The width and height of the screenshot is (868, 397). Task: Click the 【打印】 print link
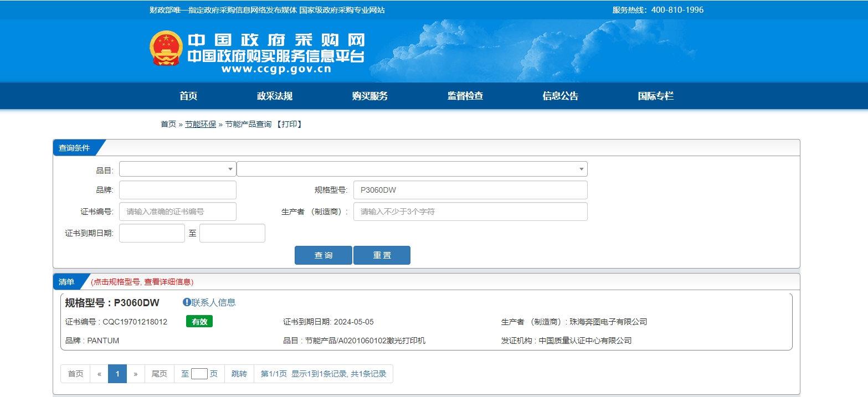click(x=289, y=124)
